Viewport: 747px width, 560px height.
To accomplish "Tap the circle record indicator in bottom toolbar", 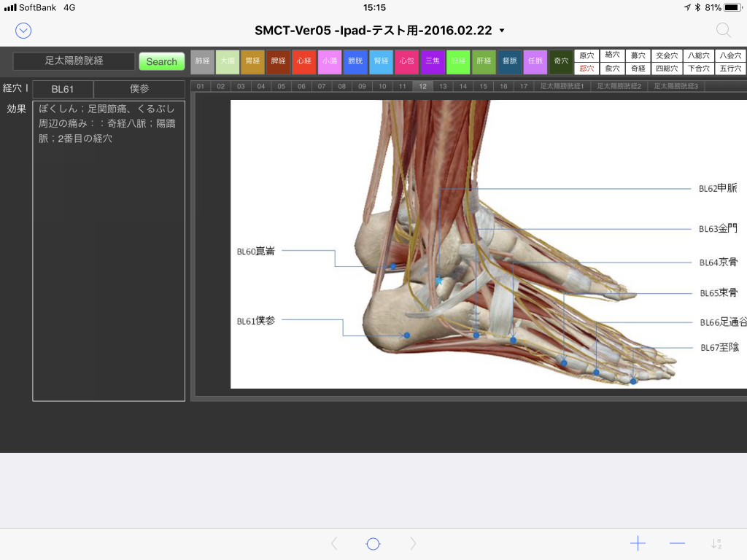I will point(373,543).
